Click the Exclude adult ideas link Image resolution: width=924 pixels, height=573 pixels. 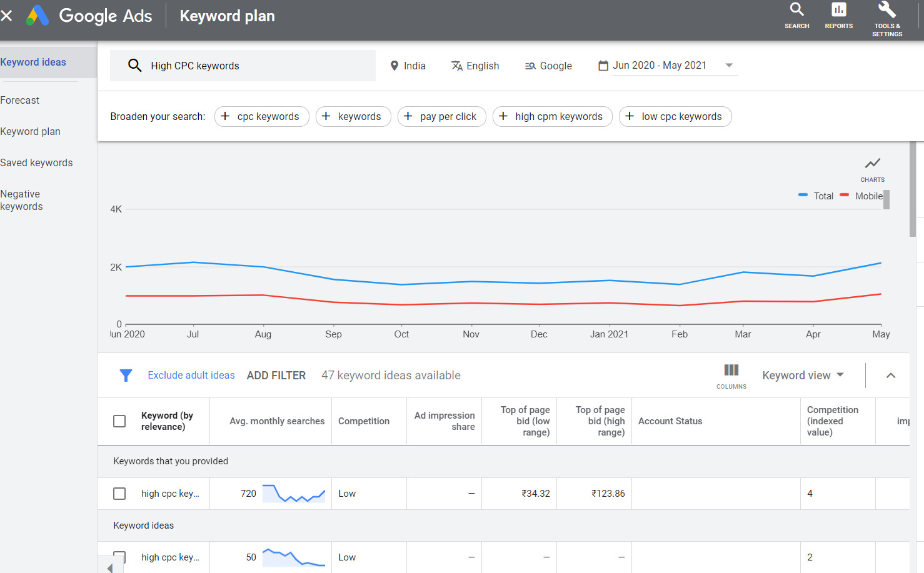click(x=191, y=375)
